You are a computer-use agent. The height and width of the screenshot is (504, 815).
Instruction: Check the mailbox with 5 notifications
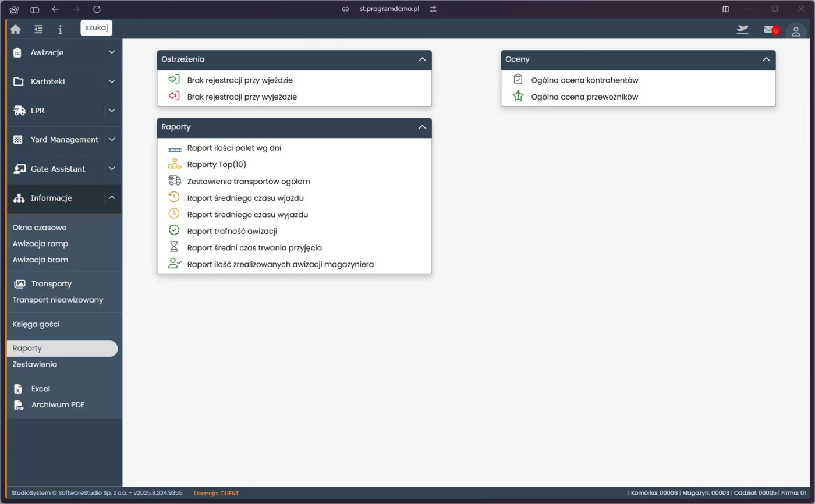(x=768, y=30)
